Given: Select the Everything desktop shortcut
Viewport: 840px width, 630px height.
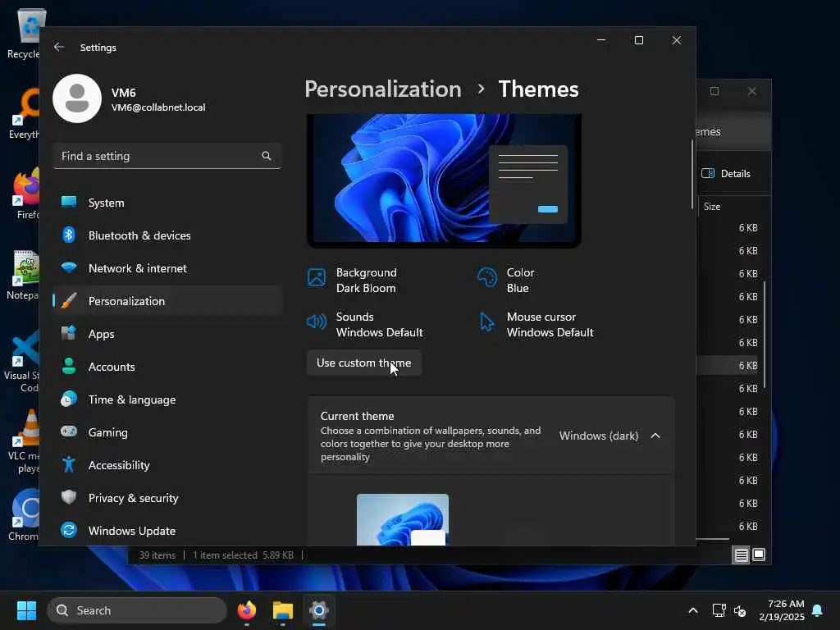Looking at the screenshot, I should (x=25, y=113).
